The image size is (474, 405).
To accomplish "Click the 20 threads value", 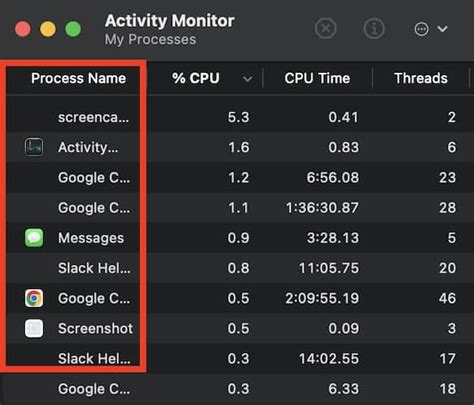I will tap(447, 268).
